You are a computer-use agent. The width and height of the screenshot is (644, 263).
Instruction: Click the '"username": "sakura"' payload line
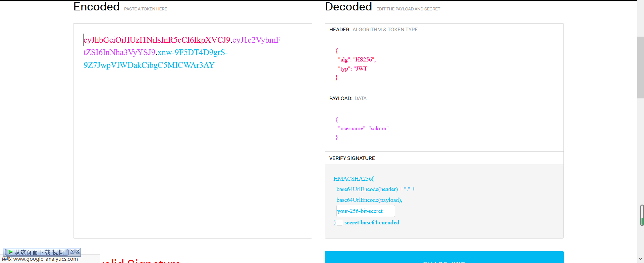363,128
